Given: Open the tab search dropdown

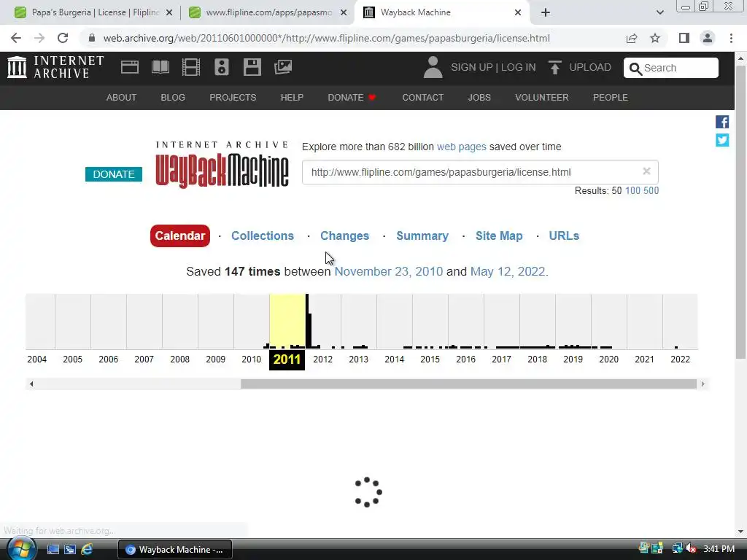Looking at the screenshot, I should pyautogui.click(x=659, y=12).
